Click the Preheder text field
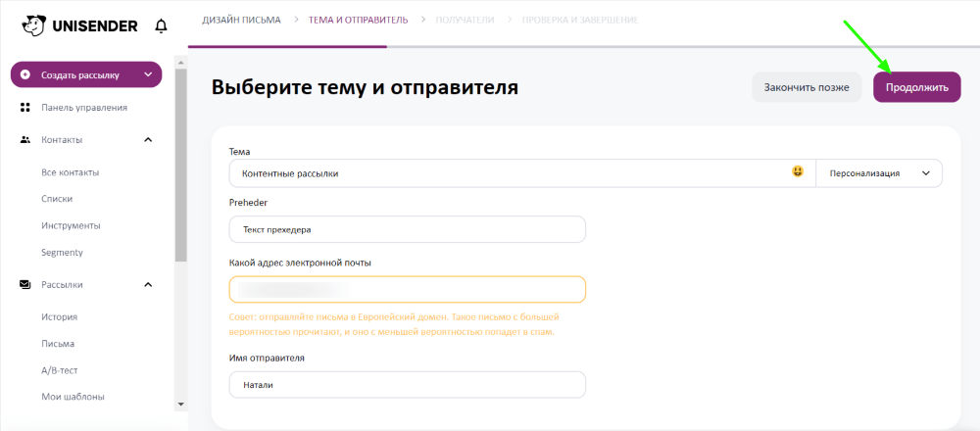This screenshot has height=431, width=980. click(408, 229)
